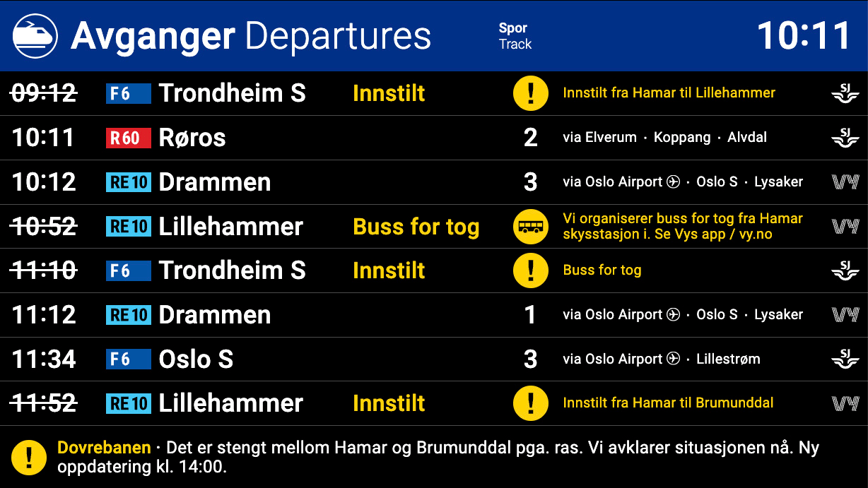The width and height of the screenshot is (868, 488).
Task: Select the RE10 badge for 11:12 Drammen
Action: [x=128, y=315]
